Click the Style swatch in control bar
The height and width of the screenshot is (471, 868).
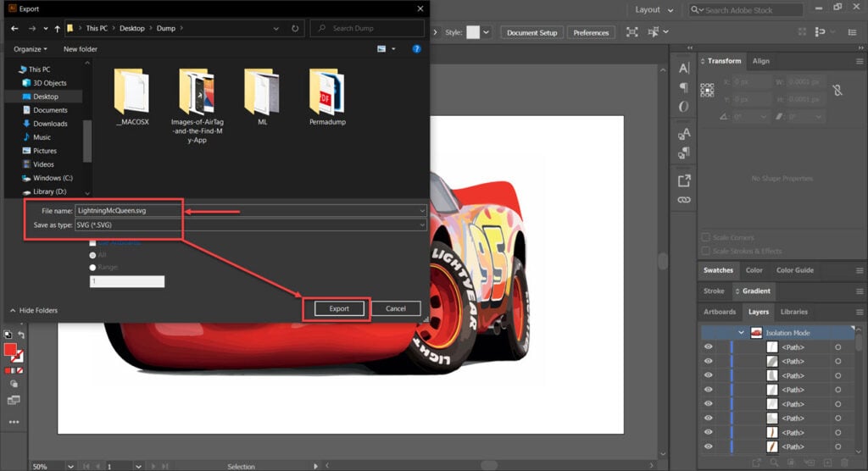[473, 32]
